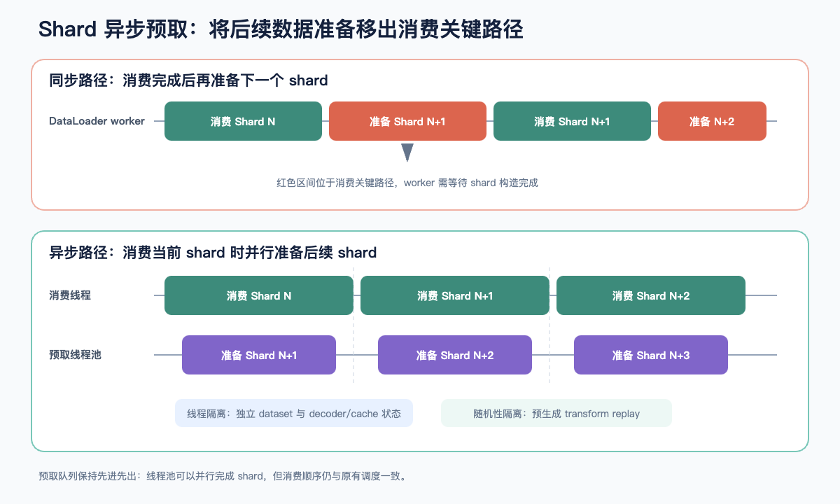Click the red "准备 Shard N+1" block
Image resolution: width=840 pixels, height=504 pixels.
click(x=407, y=121)
